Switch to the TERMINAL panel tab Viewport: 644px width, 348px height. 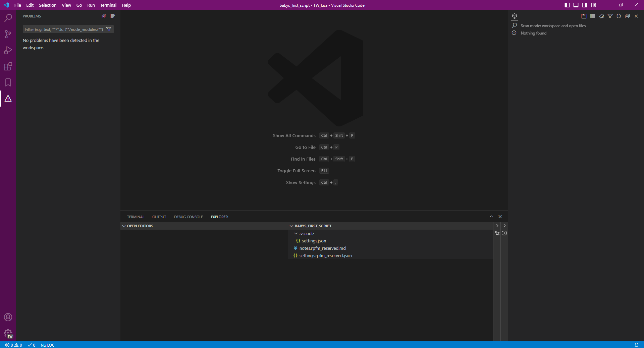[136, 217]
